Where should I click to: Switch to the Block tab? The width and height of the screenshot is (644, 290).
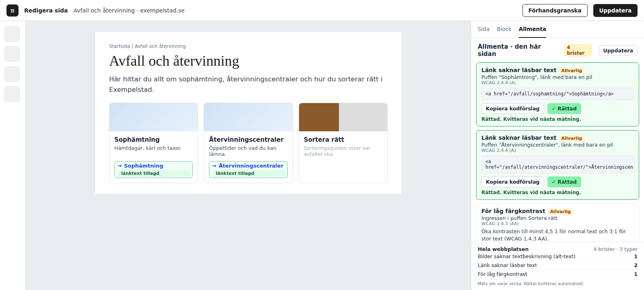504,29
